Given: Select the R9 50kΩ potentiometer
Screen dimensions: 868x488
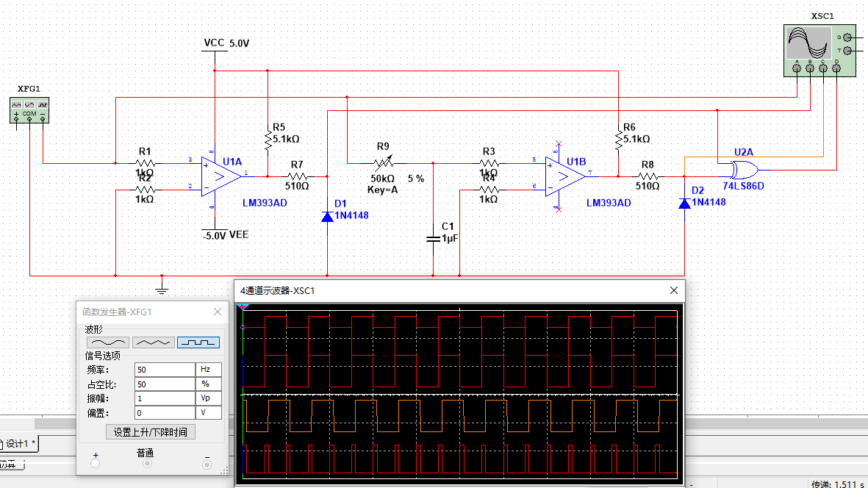Looking at the screenshot, I should tap(383, 162).
